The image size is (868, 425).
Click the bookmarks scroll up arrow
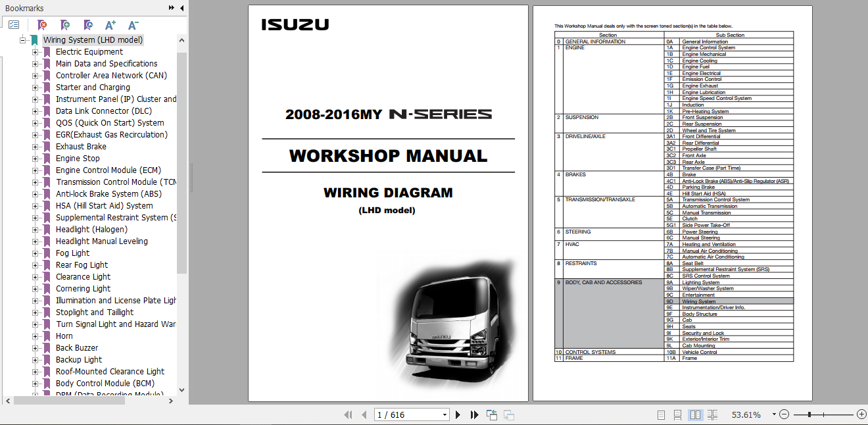[x=182, y=40]
